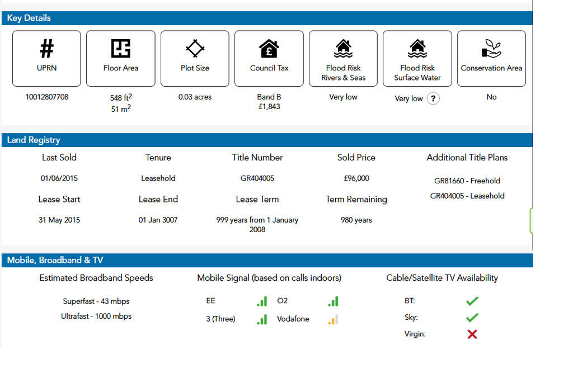Image resolution: width=573 pixels, height=392 pixels.
Task: Click the question mark help icon
Action: coord(433,98)
